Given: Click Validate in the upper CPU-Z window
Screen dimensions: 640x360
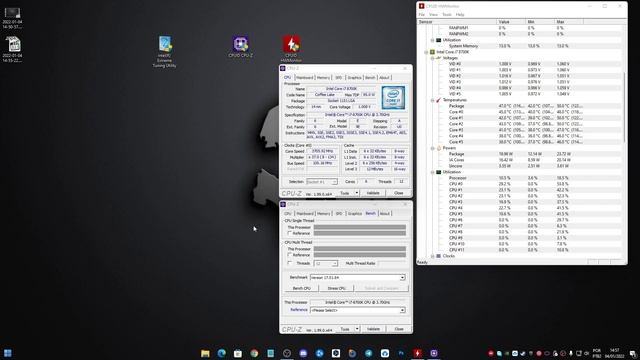Looking at the screenshot, I should tap(373, 193).
